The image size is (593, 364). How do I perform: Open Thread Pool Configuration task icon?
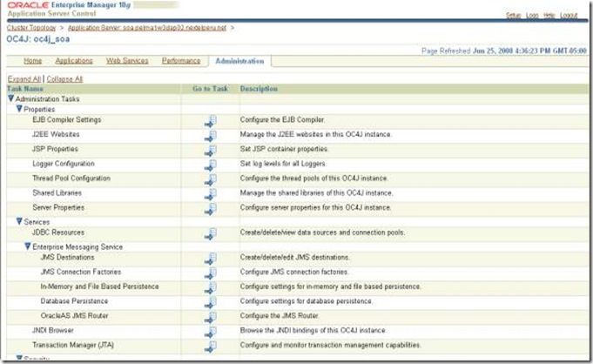pyautogui.click(x=210, y=180)
